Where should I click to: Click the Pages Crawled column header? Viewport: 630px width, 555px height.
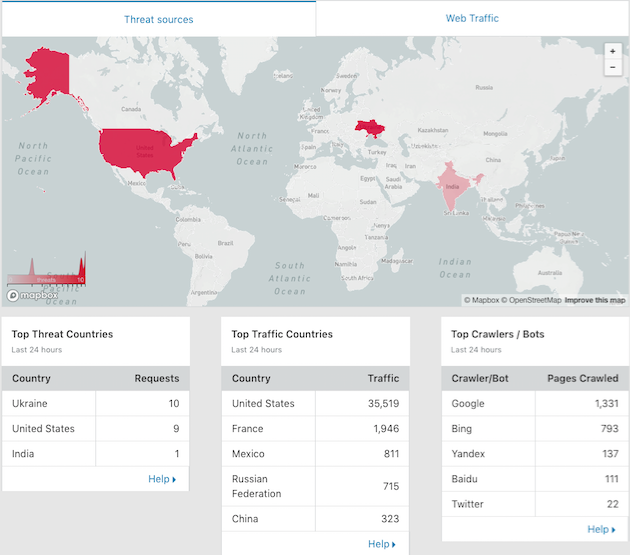(x=583, y=379)
